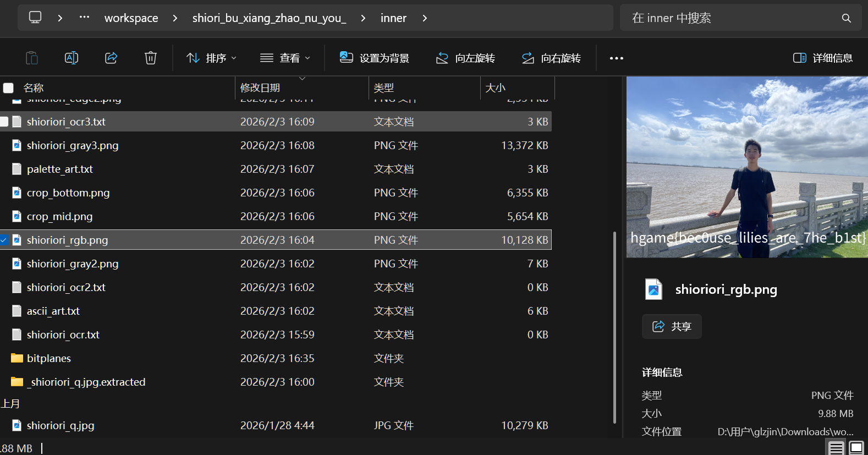This screenshot has height=455, width=868.
Task: Click the file list vertical scrollbar
Action: [x=614, y=327]
